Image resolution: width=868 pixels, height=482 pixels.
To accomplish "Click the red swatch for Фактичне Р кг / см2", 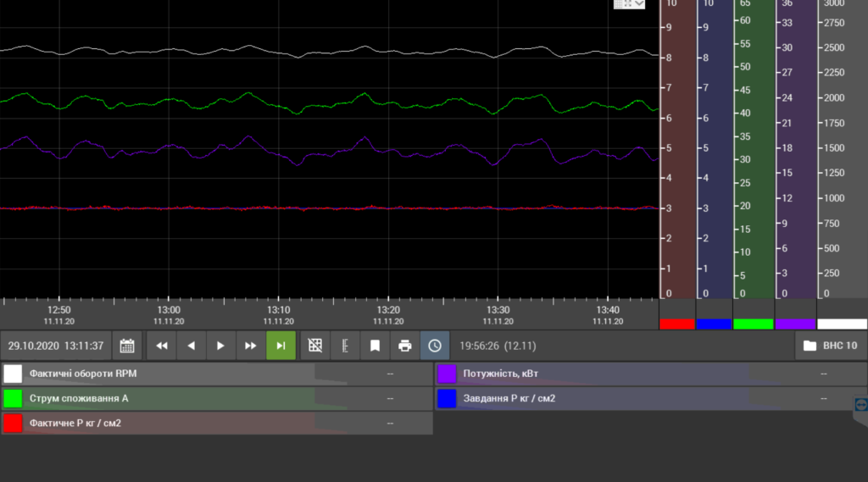I will click(x=13, y=424).
